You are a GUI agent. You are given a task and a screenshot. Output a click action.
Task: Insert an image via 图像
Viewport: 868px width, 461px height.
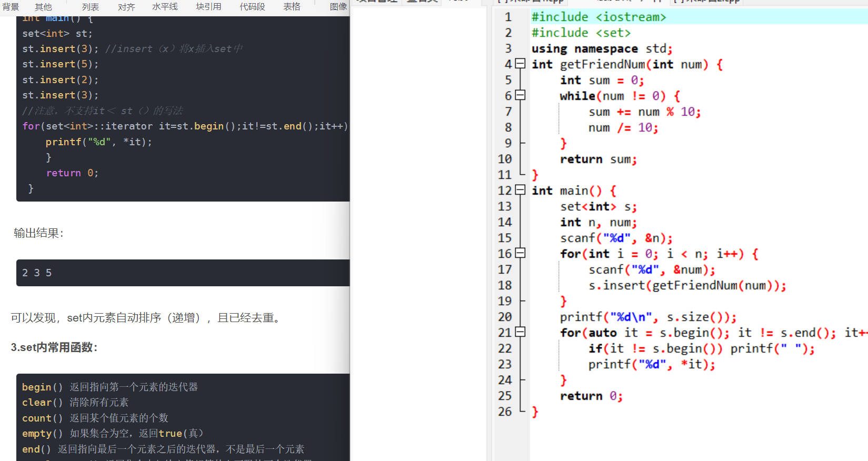(x=338, y=7)
